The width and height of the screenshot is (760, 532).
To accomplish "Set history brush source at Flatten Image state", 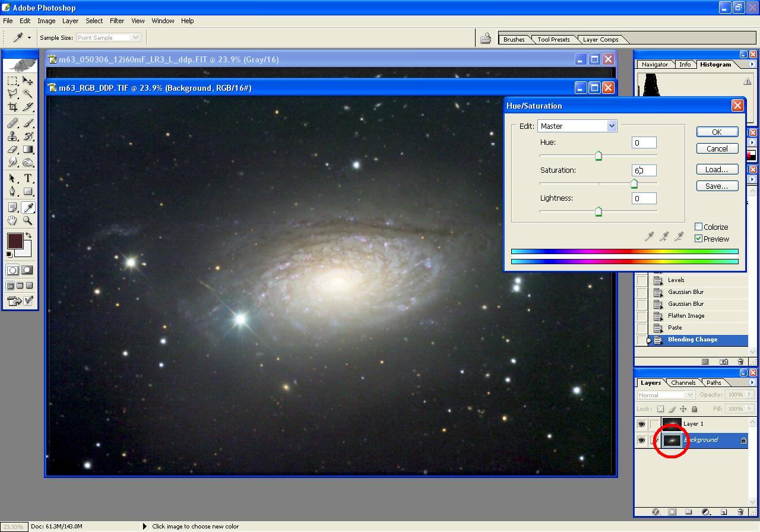I will (642, 316).
